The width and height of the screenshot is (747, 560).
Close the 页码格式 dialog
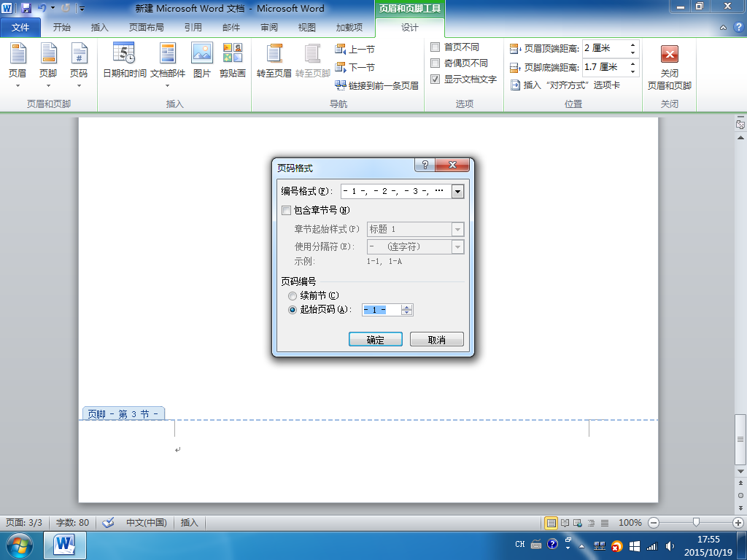[x=452, y=165]
